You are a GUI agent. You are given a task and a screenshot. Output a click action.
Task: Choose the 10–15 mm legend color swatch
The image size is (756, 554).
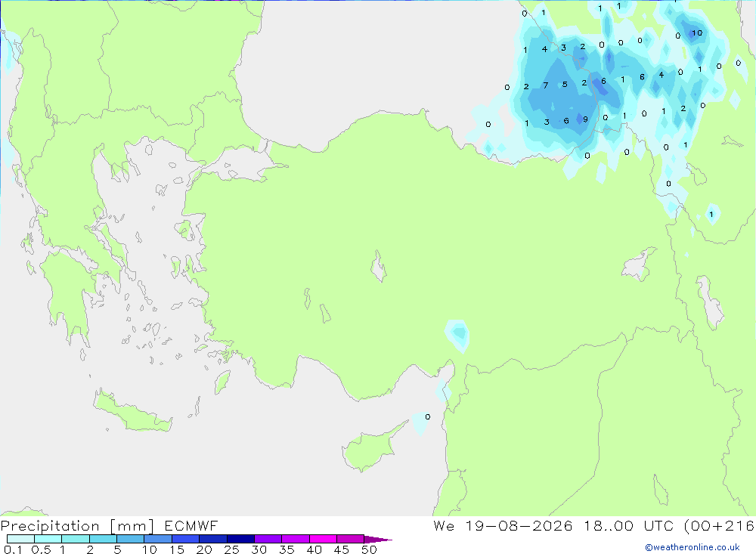[158, 539]
